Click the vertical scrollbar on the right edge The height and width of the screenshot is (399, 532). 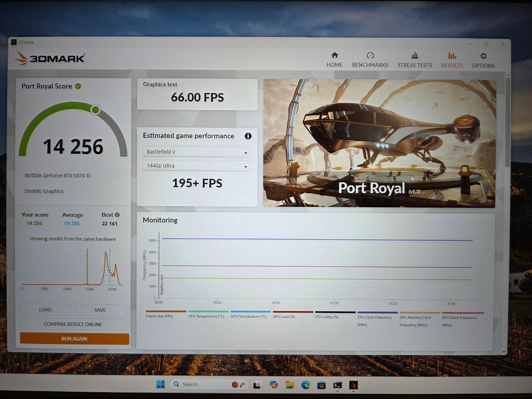tap(507, 122)
